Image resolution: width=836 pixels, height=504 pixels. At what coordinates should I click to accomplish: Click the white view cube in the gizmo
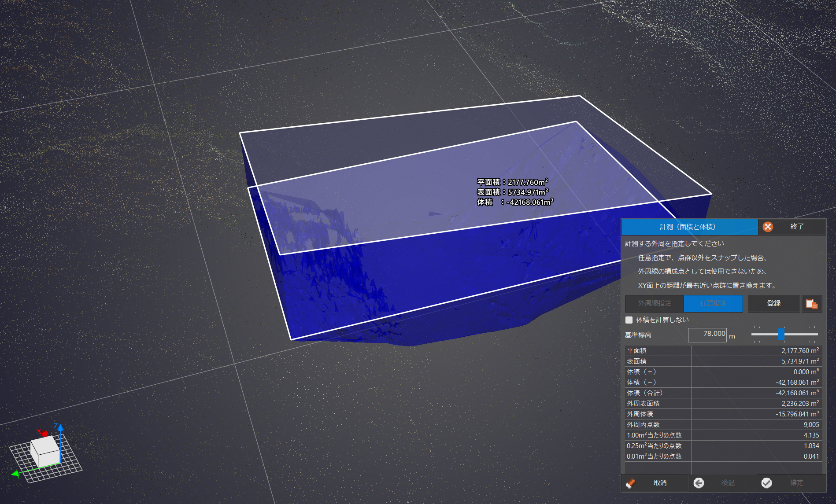[x=45, y=451]
